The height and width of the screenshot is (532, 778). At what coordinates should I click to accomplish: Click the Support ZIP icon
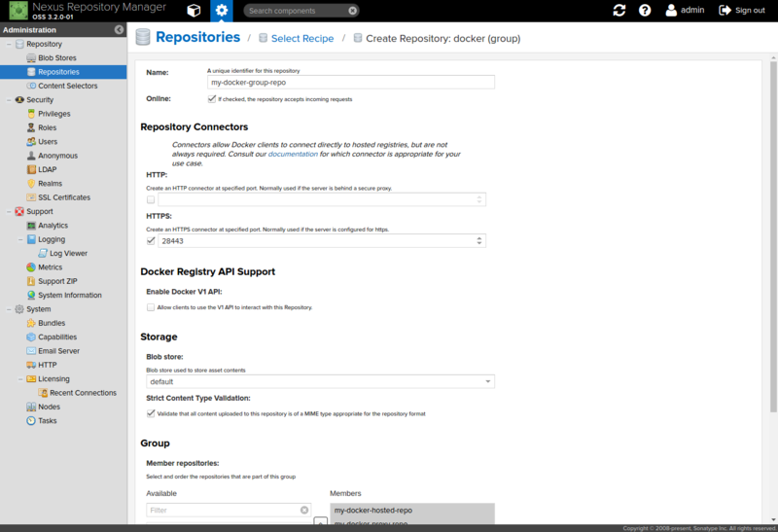point(31,281)
